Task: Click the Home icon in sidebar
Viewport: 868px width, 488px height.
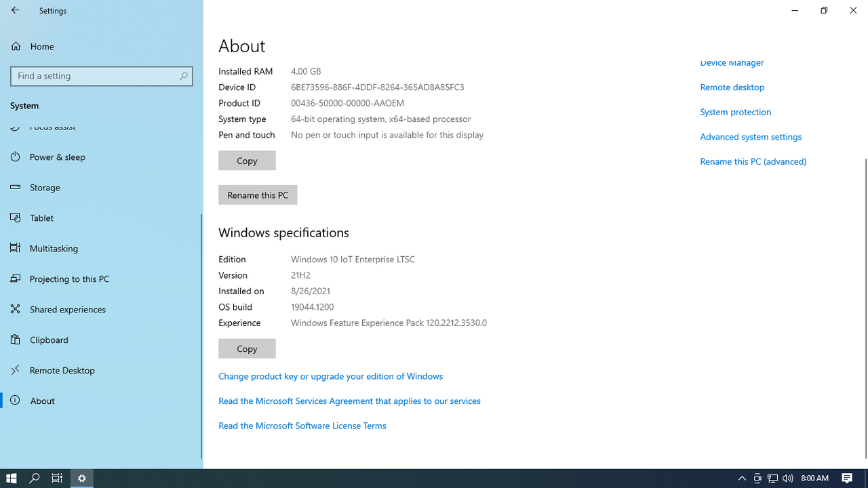Action: pyautogui.click(x=15, y=46)
